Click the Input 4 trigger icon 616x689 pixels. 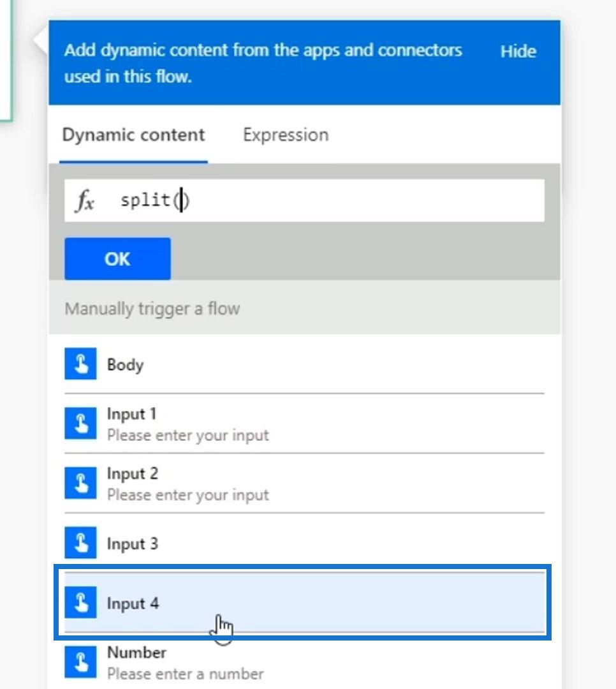coord(80,602)
